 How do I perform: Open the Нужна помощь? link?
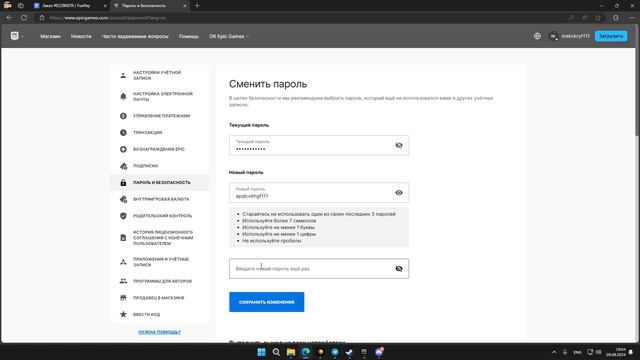[x=159, y=332]
